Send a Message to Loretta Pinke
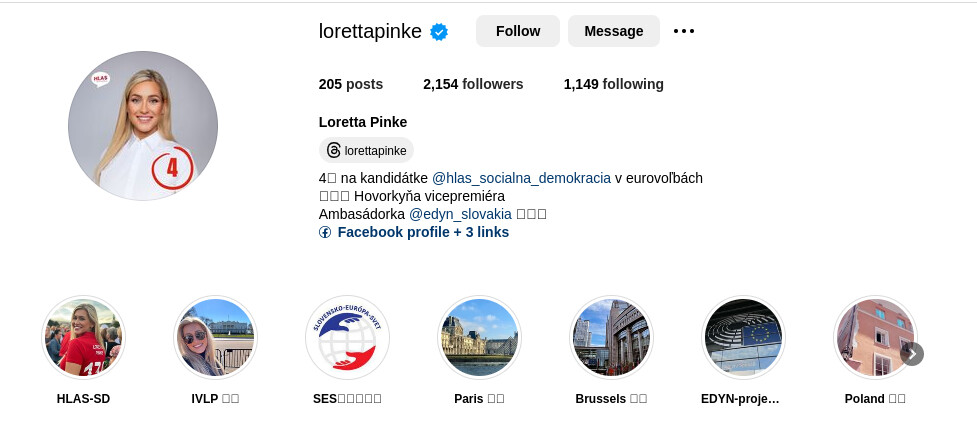The height and width of the screenshot is (425, 977). [614, 31]
